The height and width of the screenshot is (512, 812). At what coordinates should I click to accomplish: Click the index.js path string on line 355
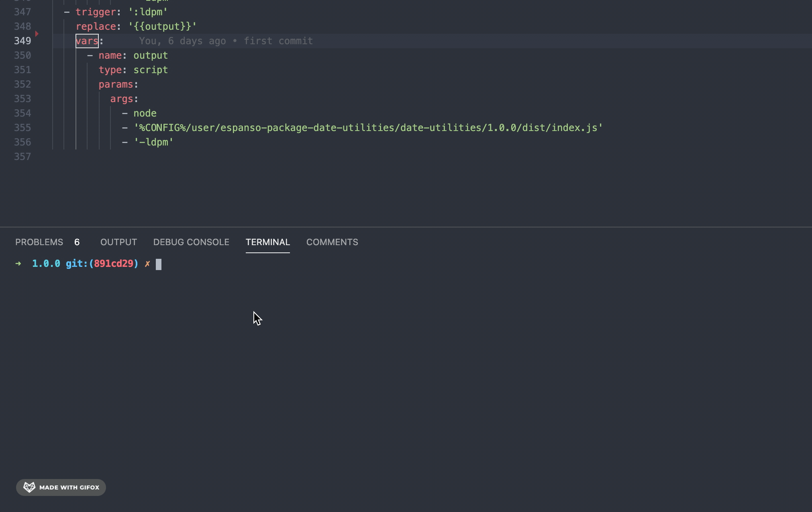pyautogui.click(x=367, y=127)
